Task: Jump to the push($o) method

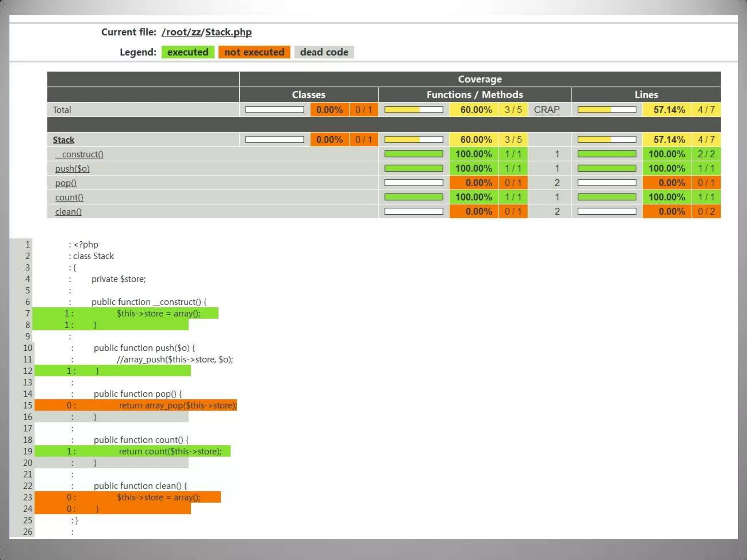Action: click(x=72, y=169)
